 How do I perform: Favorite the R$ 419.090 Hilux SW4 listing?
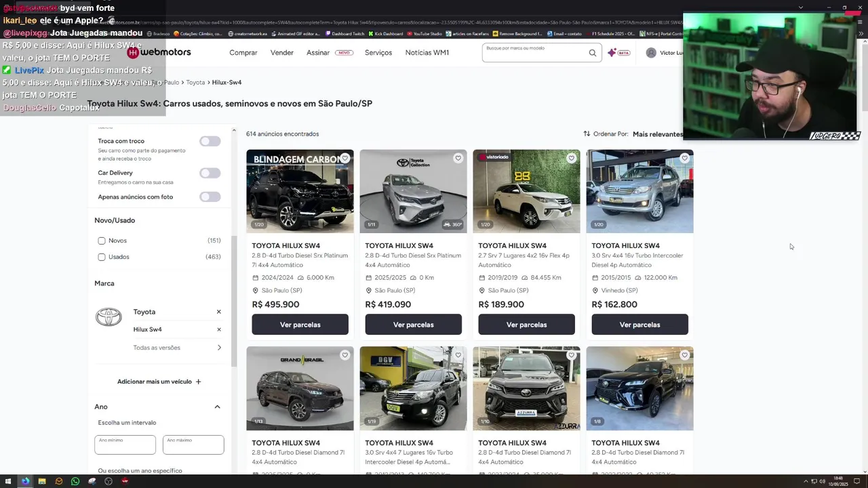458,158
